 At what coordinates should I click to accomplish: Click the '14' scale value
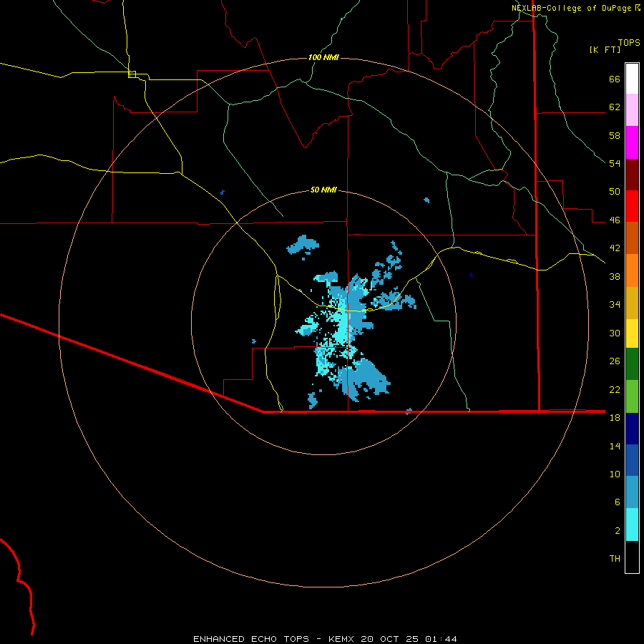click(x=615, y=446)
